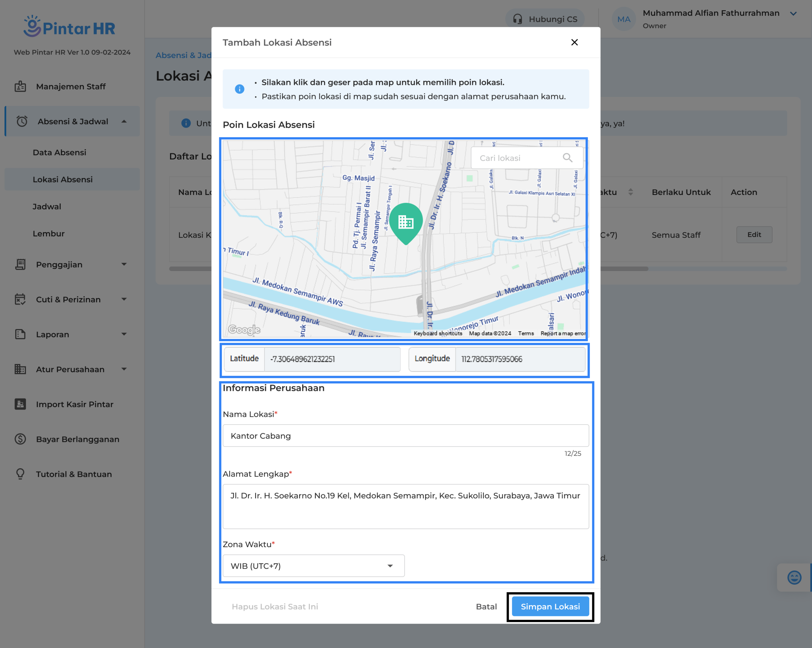The width and height of the screenshot is (812, 648).
Task: Click the Tutorial & Bantuan lightbulb icon
Action: pos(20,474)
